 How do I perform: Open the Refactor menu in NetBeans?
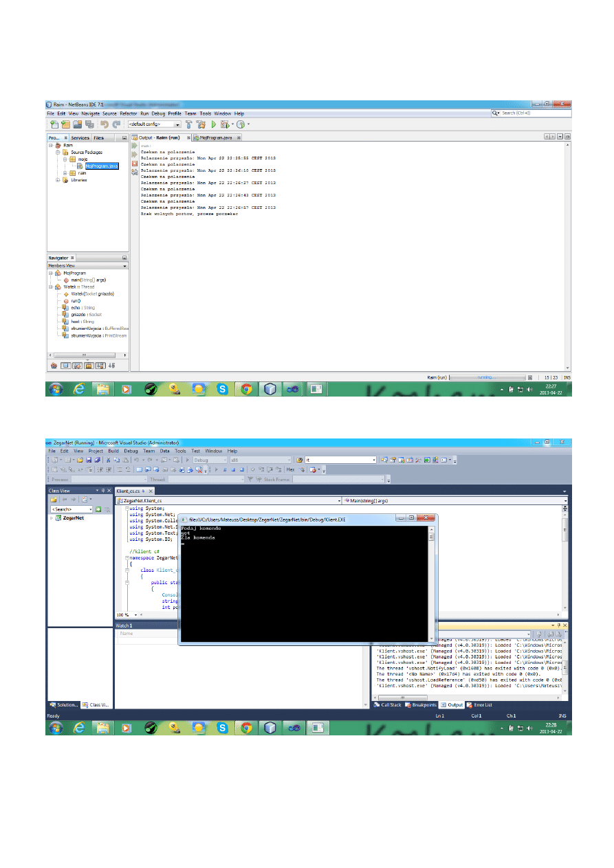tap(128, 113)
